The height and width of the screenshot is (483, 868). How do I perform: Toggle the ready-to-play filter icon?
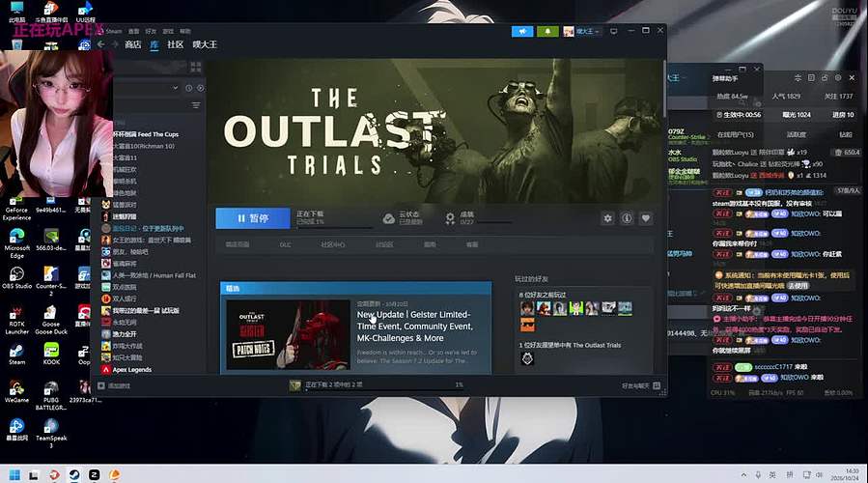coord(201,88)
